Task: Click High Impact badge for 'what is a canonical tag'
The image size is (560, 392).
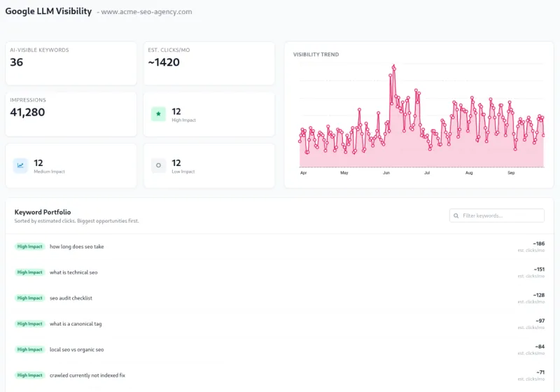Action: pyautogui.click(x=30, y=324)
